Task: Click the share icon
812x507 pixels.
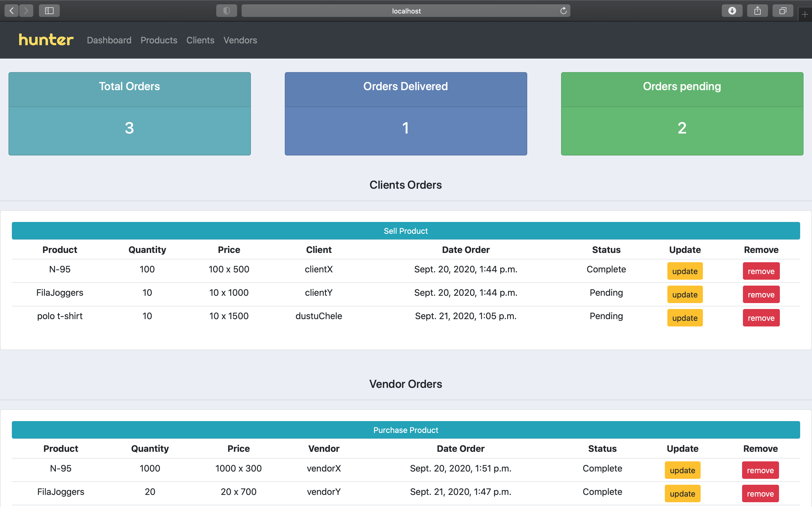Action: pos(757,10)
